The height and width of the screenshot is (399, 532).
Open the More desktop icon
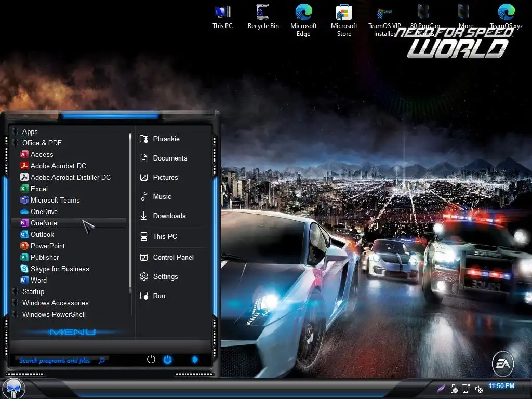[465, 17]
